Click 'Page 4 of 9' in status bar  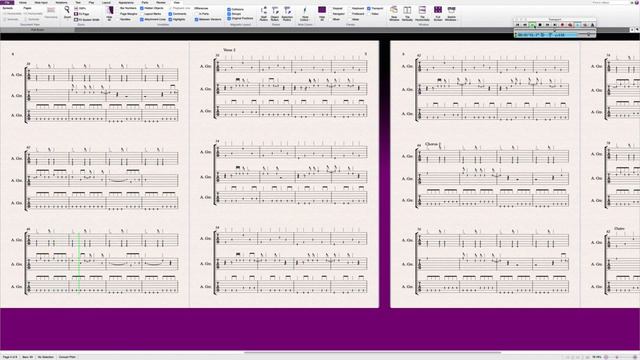coord(10,357)
